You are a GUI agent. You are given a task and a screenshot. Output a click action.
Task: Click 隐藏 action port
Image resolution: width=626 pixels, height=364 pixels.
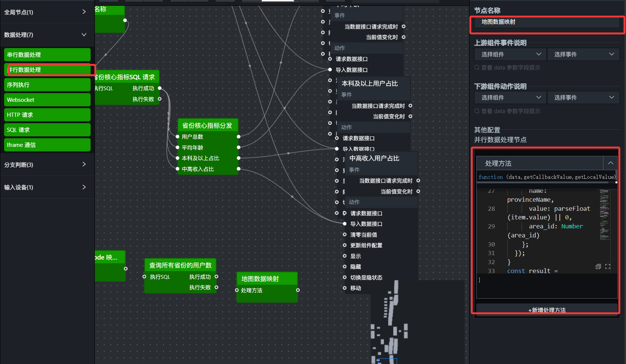[345, 267]
